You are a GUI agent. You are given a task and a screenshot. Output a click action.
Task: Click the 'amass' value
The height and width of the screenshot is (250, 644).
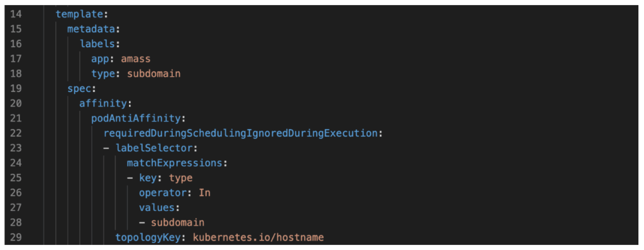(136, 59)
